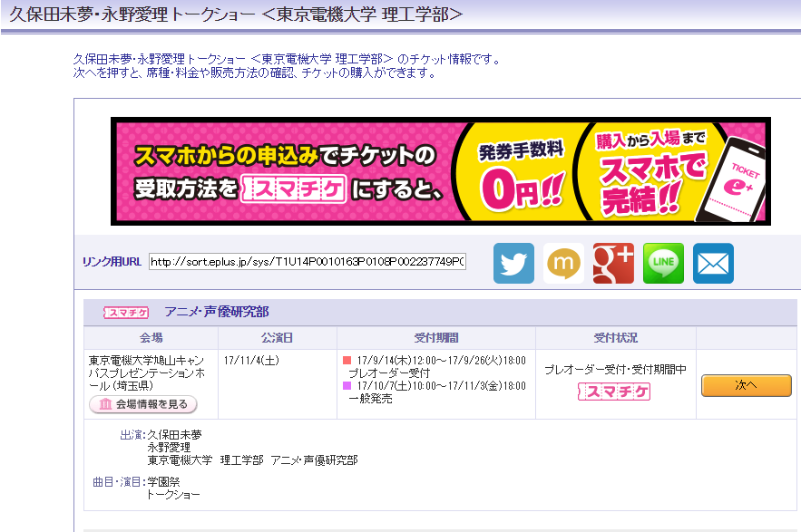The width and height of the screenshot is (801, 532).
Task: Click the red プレオーダー受付 square marker
Action: click(x=347, y=360)
